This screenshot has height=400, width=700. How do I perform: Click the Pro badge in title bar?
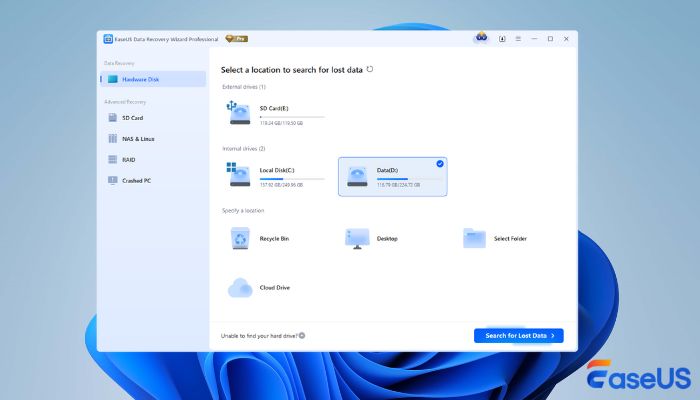tap(236, 38)
